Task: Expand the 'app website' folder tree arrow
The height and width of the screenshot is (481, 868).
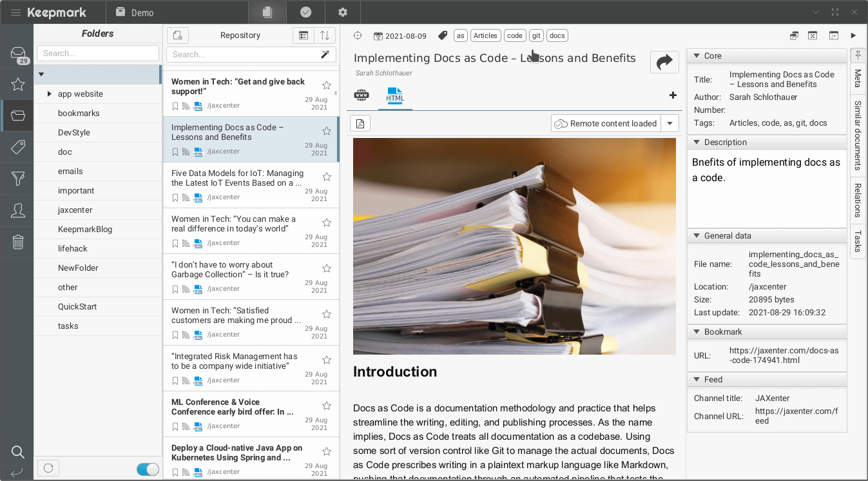Action: tap(50, 94)
